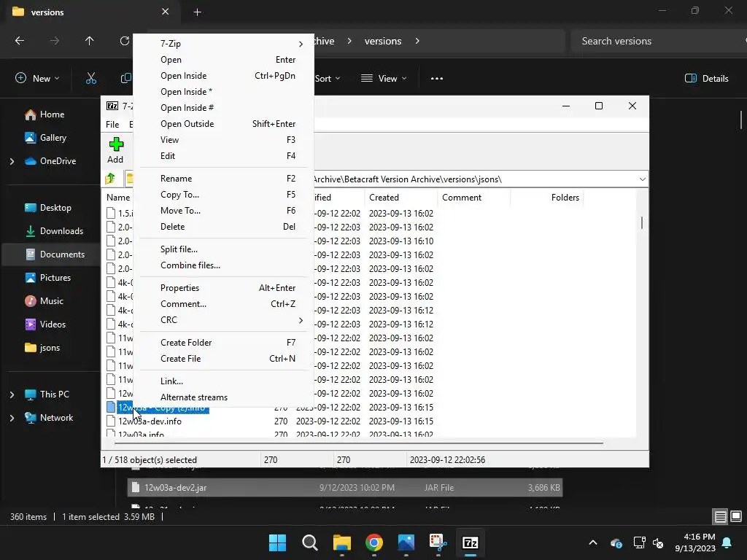
Task: Open the New dropdown in Explorer
Action: click(x=37, y=79)
